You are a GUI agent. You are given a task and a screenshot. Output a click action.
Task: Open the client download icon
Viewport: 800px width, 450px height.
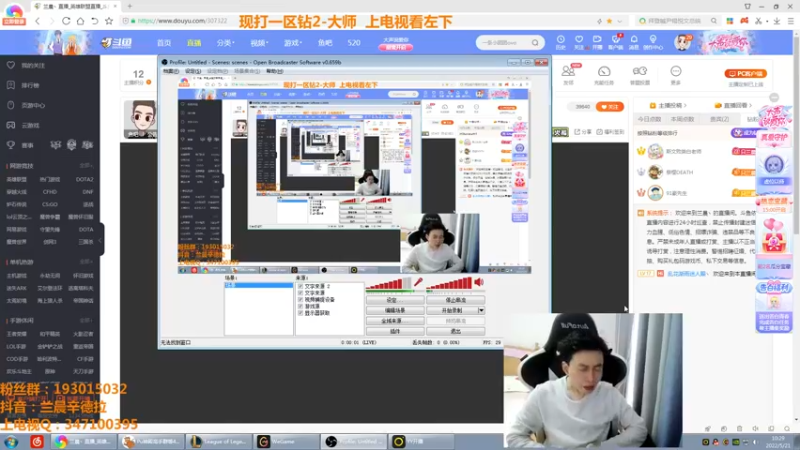point(616,42)
